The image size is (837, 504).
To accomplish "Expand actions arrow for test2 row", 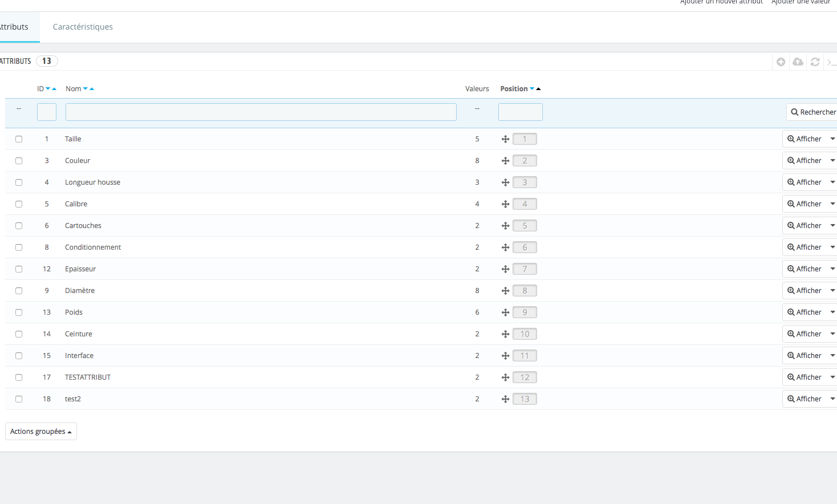I will tap(832, 399).
